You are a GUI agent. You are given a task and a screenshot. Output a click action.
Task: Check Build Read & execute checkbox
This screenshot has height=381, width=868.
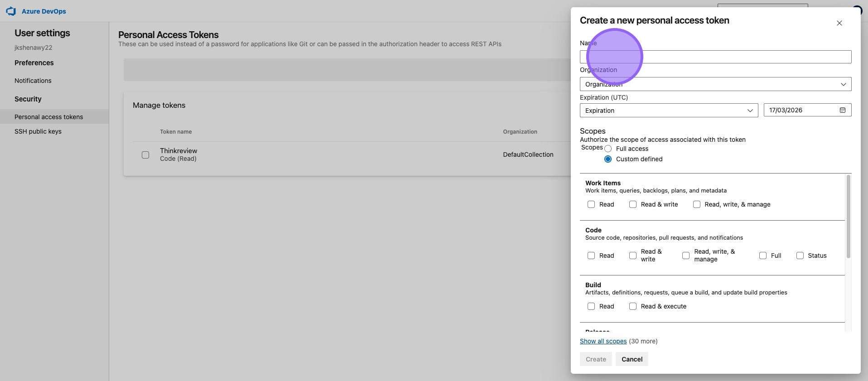(633, 306)
